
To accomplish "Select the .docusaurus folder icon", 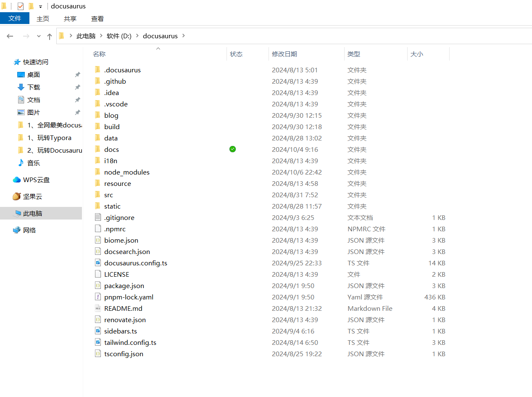I will [x=97, y=69].
